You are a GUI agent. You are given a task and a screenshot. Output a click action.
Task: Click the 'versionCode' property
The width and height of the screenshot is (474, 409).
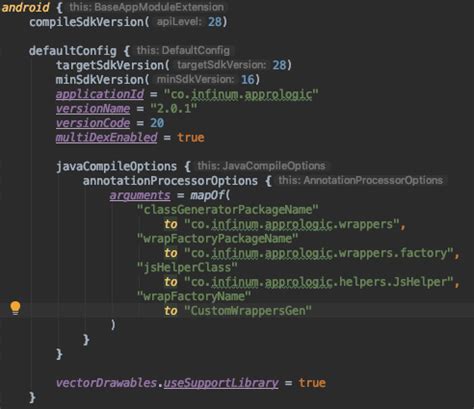tap(93, 123)
